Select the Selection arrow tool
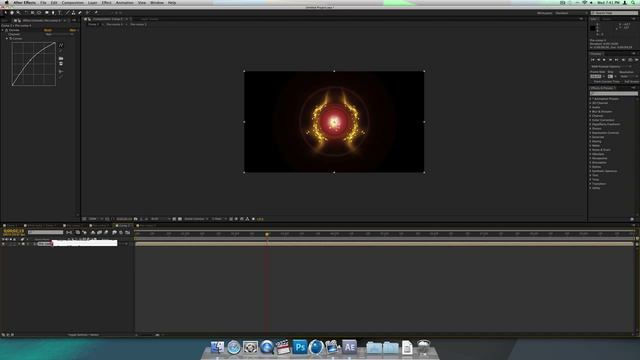The height and width of the screenshot is (360, 640). pos(5,13)
